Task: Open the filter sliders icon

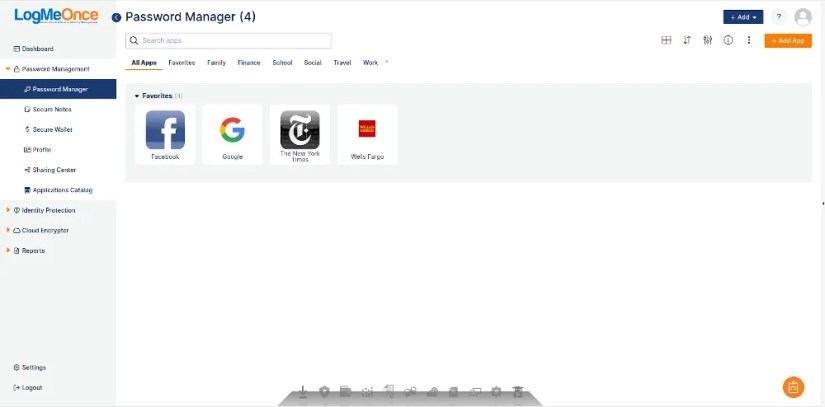Action: (708, 40)
